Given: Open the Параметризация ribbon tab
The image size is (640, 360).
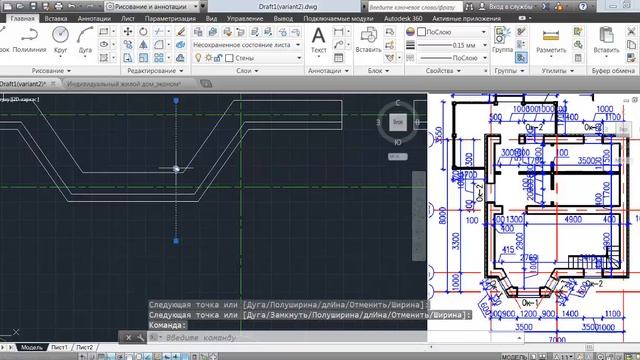Looking at the screenshot, I should point(170,18).
